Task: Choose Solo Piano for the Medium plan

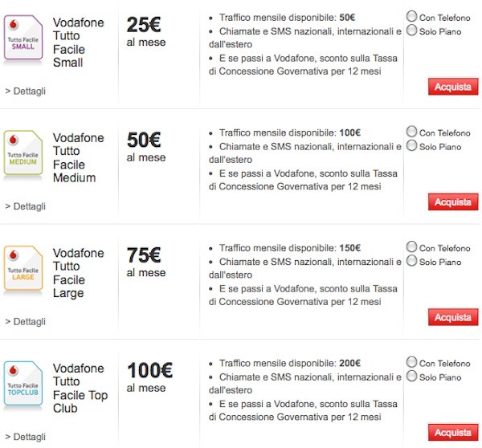Action: [x=412, y=146]
